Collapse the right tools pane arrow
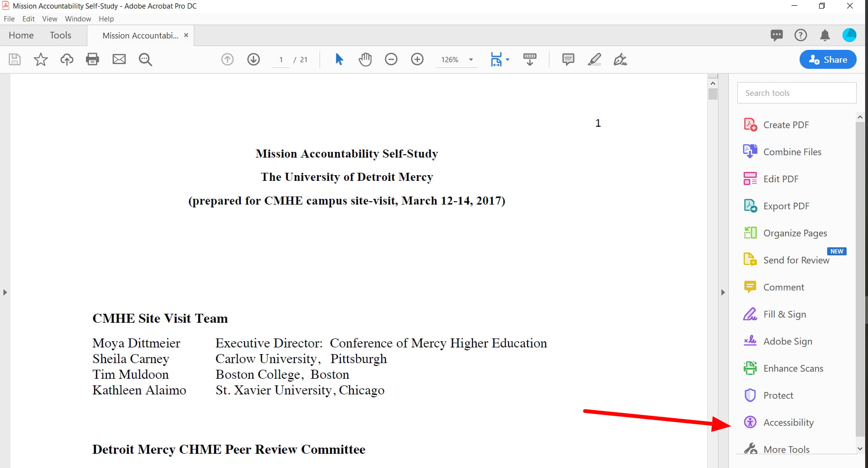 (x=723, y=292)
